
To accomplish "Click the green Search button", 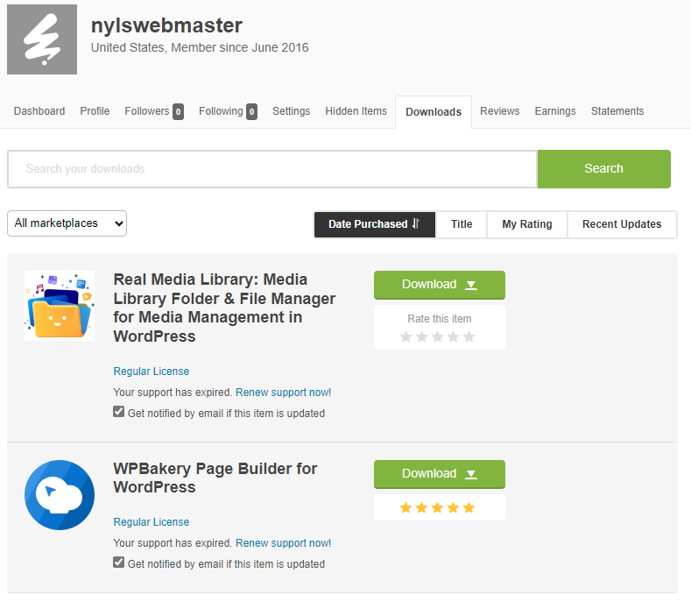I will 604,169.
